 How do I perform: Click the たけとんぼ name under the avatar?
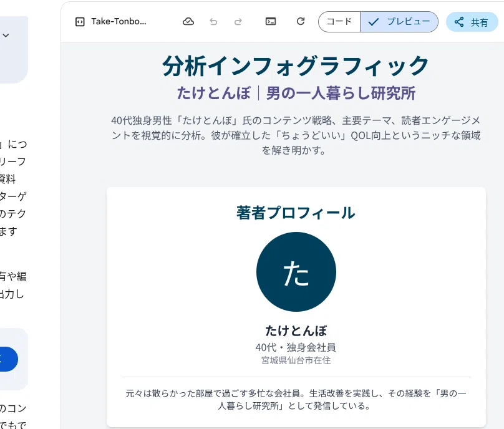click(296, 330)
